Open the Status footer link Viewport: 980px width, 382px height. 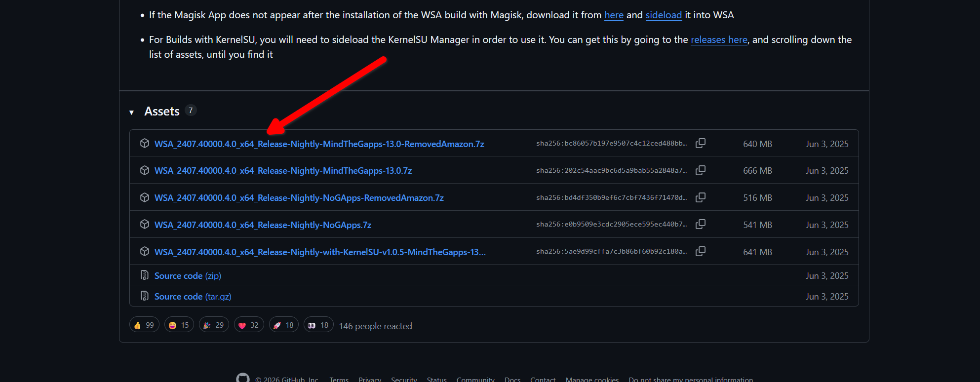[x=437, y=379]
